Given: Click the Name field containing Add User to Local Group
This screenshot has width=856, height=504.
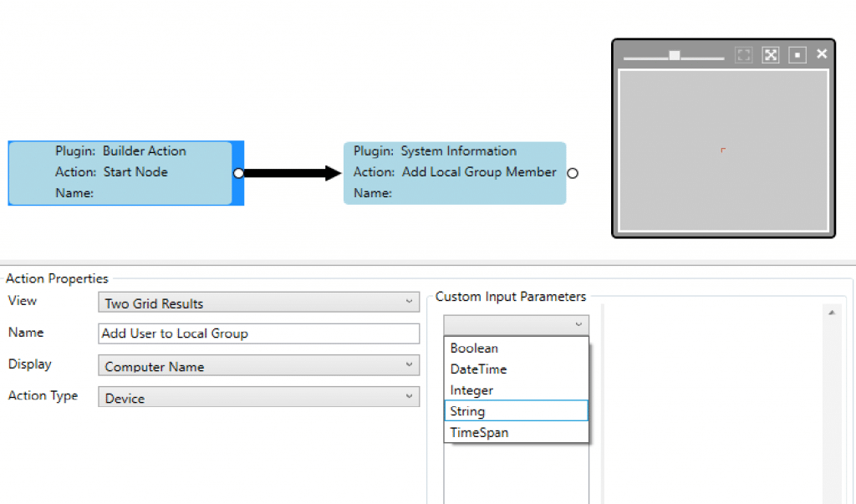Looking at the screenshot, I should pos(258,333).
